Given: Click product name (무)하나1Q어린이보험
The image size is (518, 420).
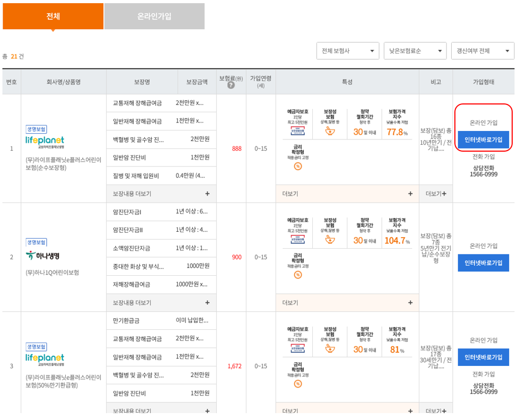Looking at the screenshot, I should 52,272.
